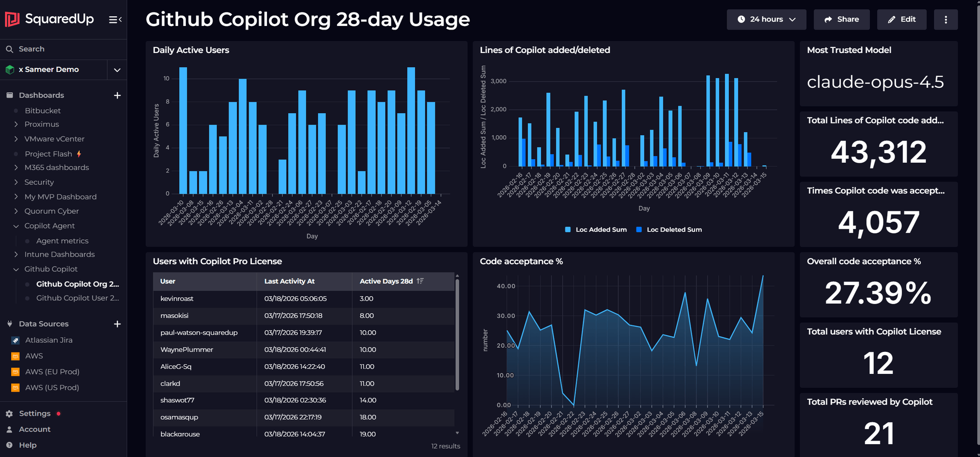Open the 24 hours timeframe dropdown
This screenshot has height=457, width=980.
coord(766,19)
